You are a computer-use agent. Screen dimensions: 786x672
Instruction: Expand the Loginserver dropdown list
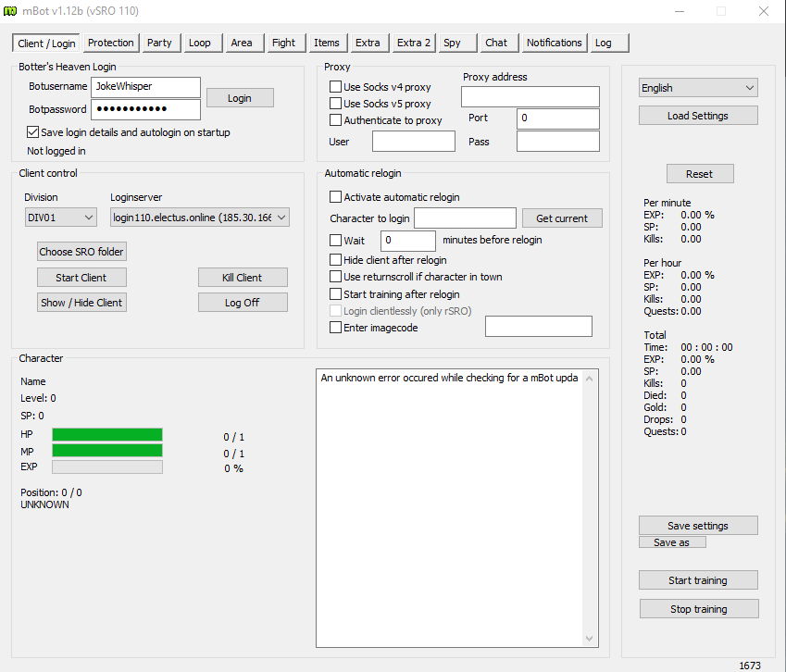199,217
